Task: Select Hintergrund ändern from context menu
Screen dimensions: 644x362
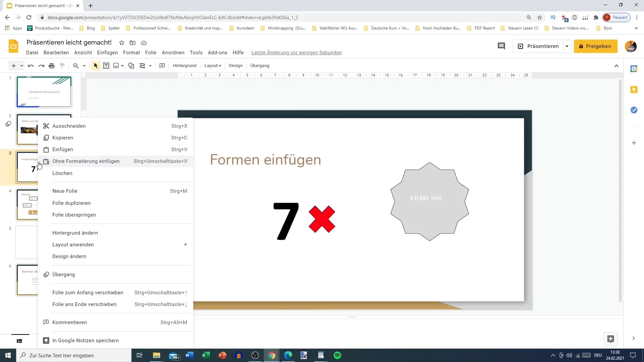Action: pos(75,233)
